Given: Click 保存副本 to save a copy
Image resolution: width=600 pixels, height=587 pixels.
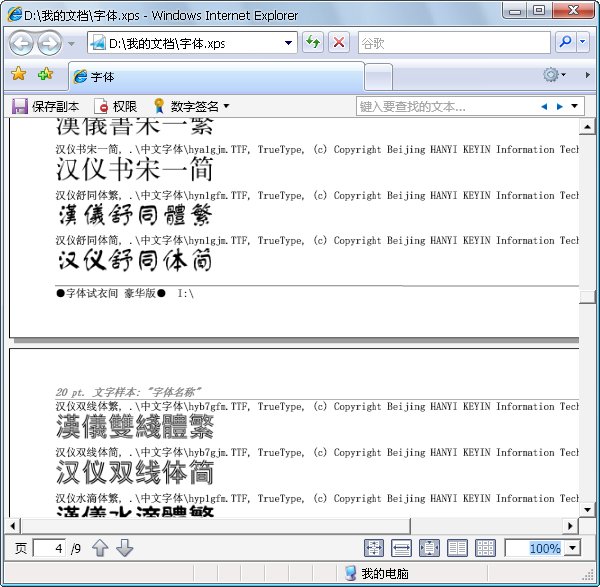Looking at the screenshot, I should tap(45, 106).
